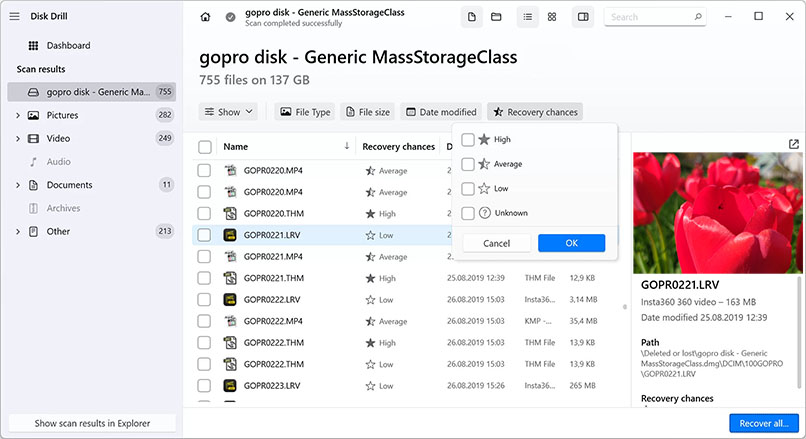Toggle the preview side panel icon
The image size is (806, 439).
[582, 17]
